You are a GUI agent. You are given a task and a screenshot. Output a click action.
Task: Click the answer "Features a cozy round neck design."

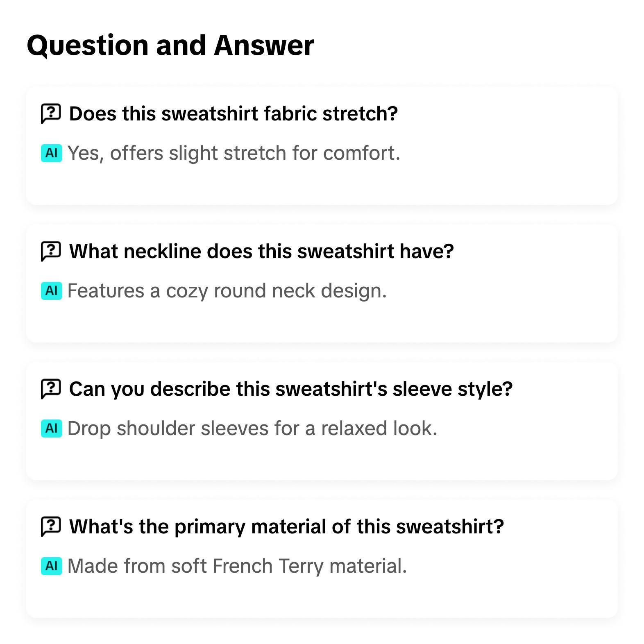point(227,291)
